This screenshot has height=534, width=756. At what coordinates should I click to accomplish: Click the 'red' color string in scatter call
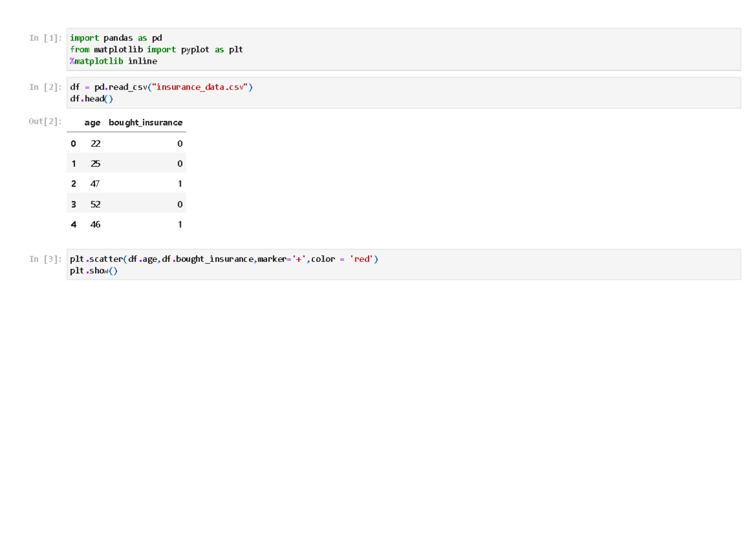[x=362, y=259]
